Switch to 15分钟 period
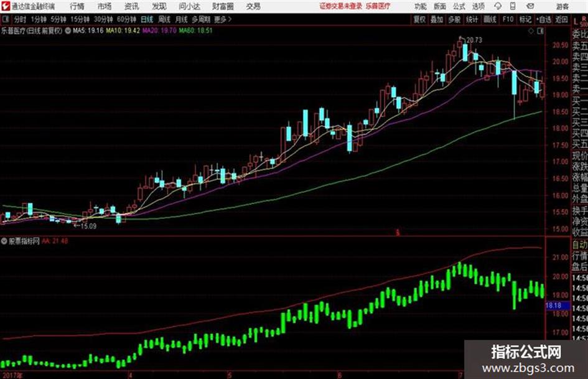Viewport: 588px width, 379px height. pyautogui.click(x=80, y=19)
